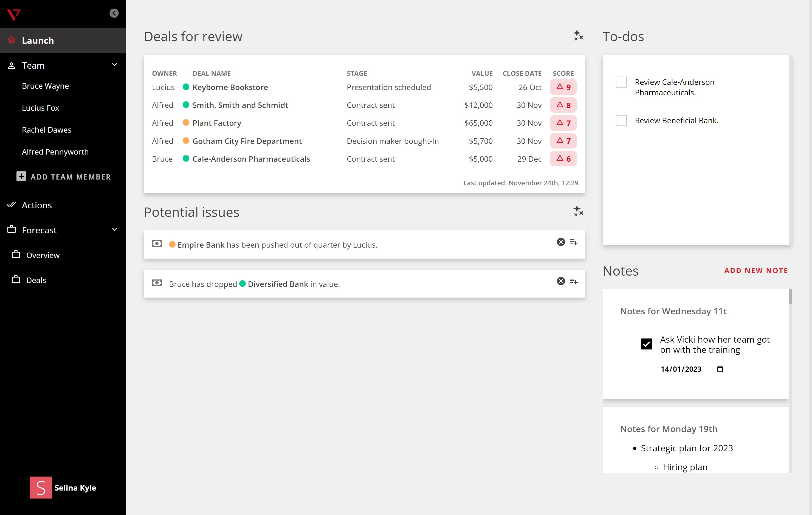This screenshot has height=515, width=812.
Task: Collapse the sidebar with the arrow icon
Action: pos(114,13)
